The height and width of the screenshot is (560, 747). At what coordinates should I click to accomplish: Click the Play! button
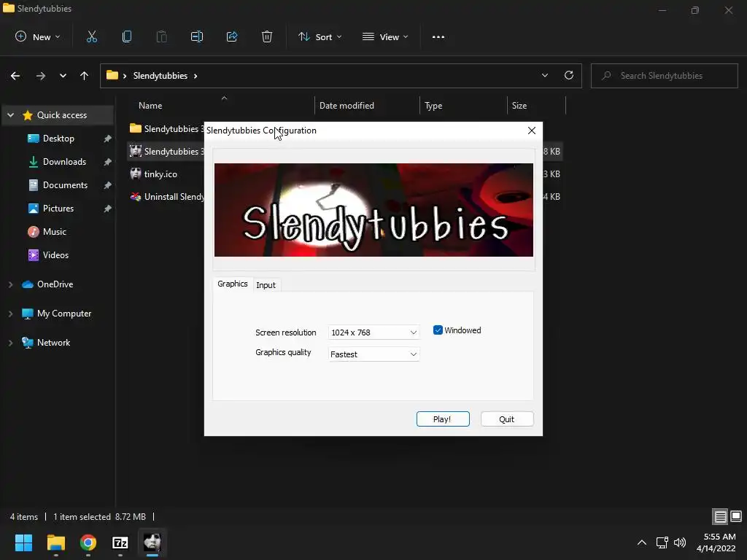pyautogui.click(x=443, y=419)
